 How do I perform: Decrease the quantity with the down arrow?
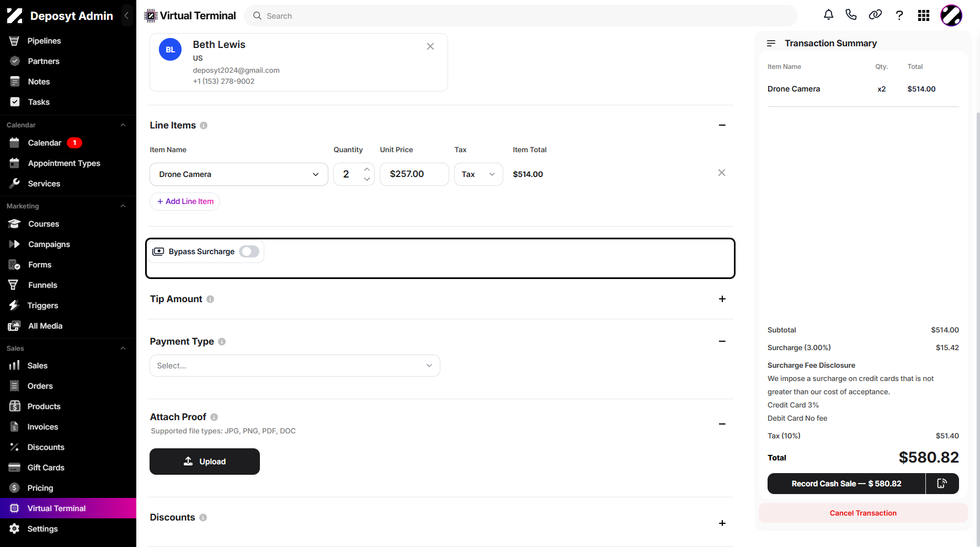367,179
